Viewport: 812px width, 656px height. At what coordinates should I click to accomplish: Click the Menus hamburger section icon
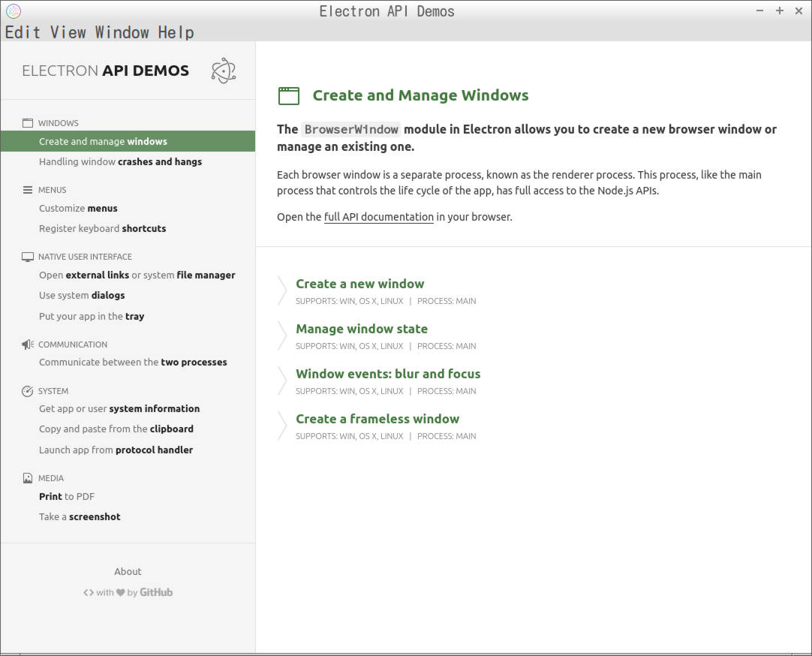click(28, 189)
